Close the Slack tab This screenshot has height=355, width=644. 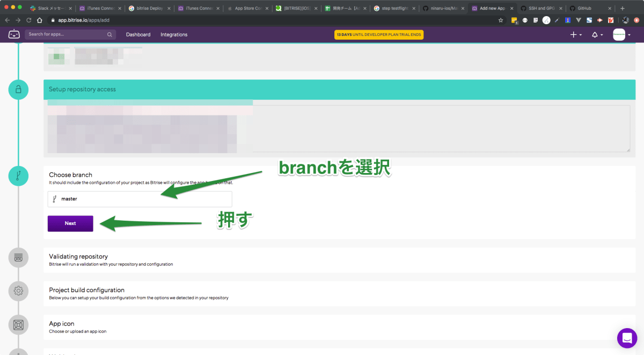coord(70,8)
